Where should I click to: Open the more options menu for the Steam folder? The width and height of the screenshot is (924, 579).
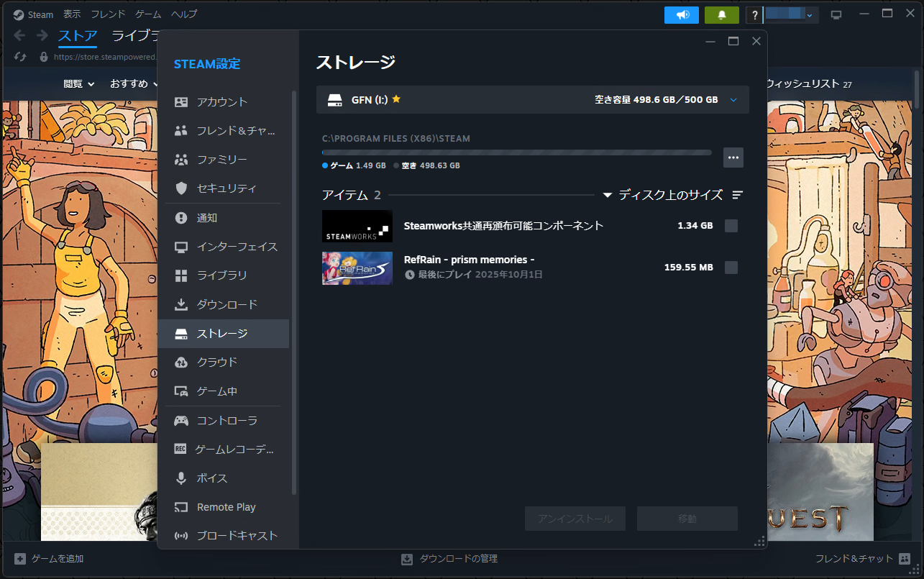[x=733, y=157]
